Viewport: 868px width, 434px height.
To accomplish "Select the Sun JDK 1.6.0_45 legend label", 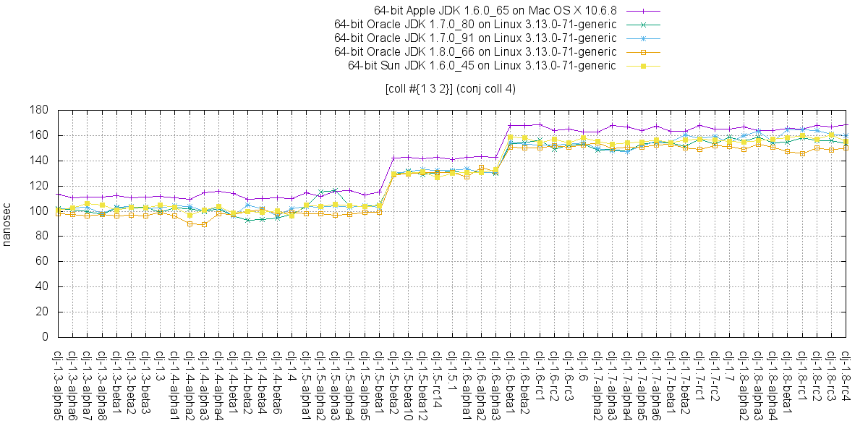I will [x=482, y=65].
